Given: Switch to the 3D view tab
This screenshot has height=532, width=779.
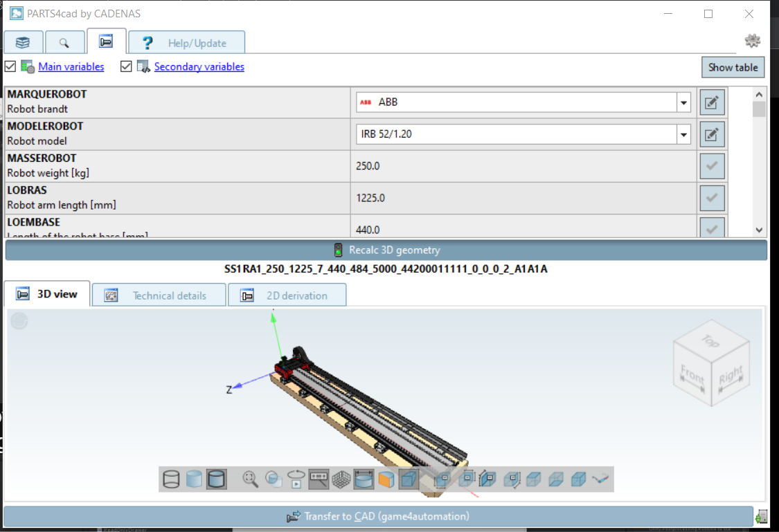Looking at the screenshot, I should [47, 294].
